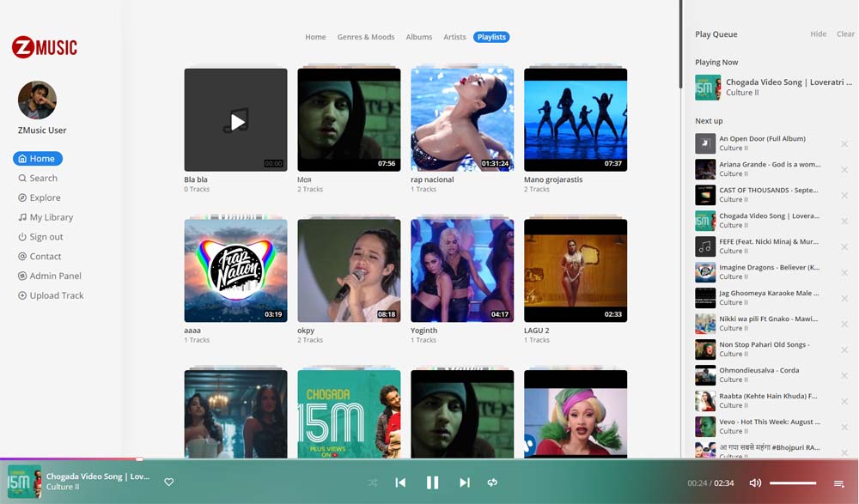Click the rap nacional playlist title

pos(432,179)
